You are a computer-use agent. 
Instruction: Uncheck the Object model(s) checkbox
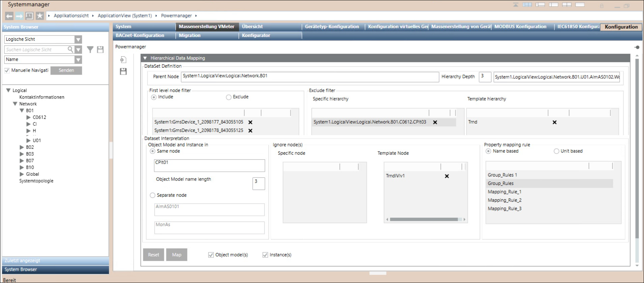click(211, 255)
